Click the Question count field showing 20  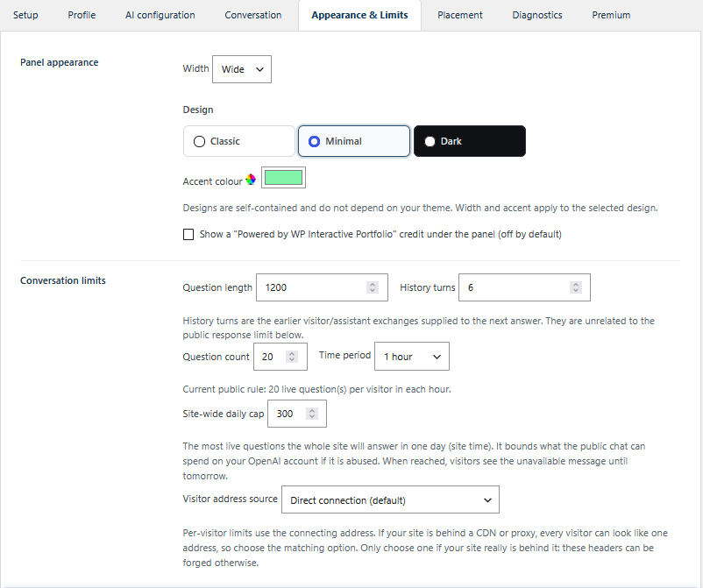click(280, 357)
